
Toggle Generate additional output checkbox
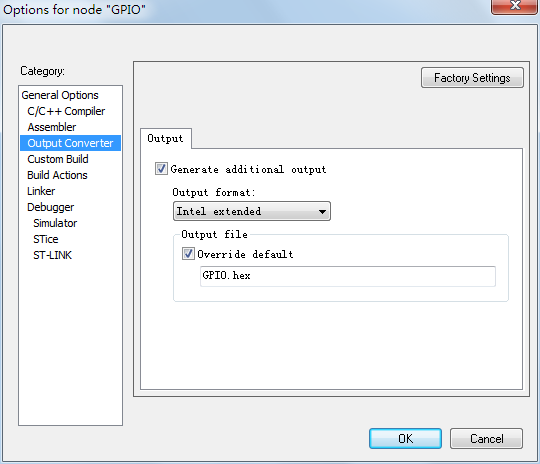click(x=161, y=169)
